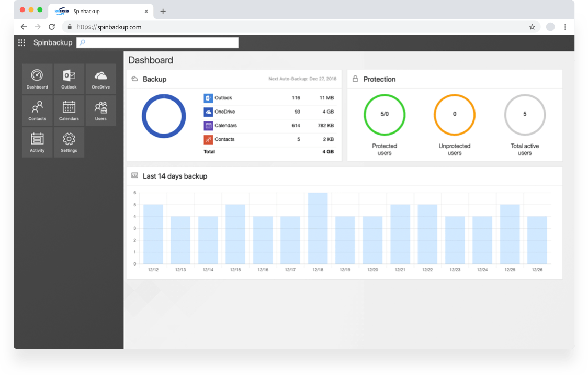Click the 12/21 bar in chart
This screenshot has width=588, height=376.
(x=400, y=234)
